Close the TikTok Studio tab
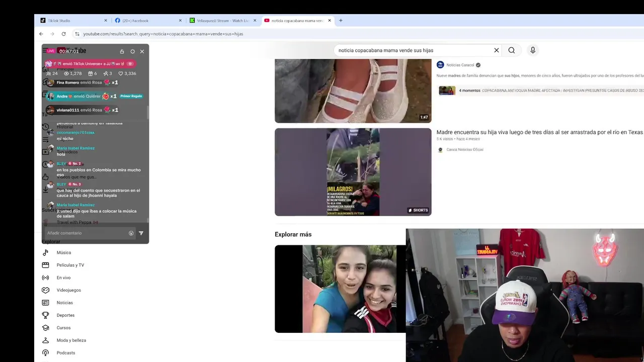Image resolution: width=644 pixels, height=362 pixels. coord(106,21)
